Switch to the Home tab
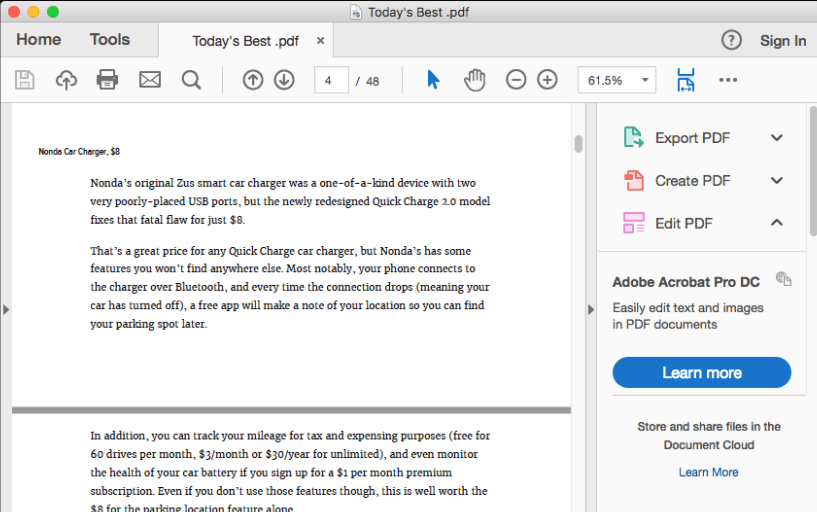This screenshot has height=512, width=817. (38, 40)
